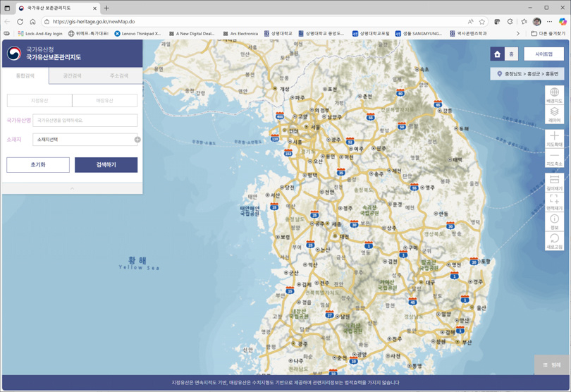Click the 국가유산보존관리지도 title text
This screenshot has width=571, height=392.
pyautogui.click(x=54, y=57)
